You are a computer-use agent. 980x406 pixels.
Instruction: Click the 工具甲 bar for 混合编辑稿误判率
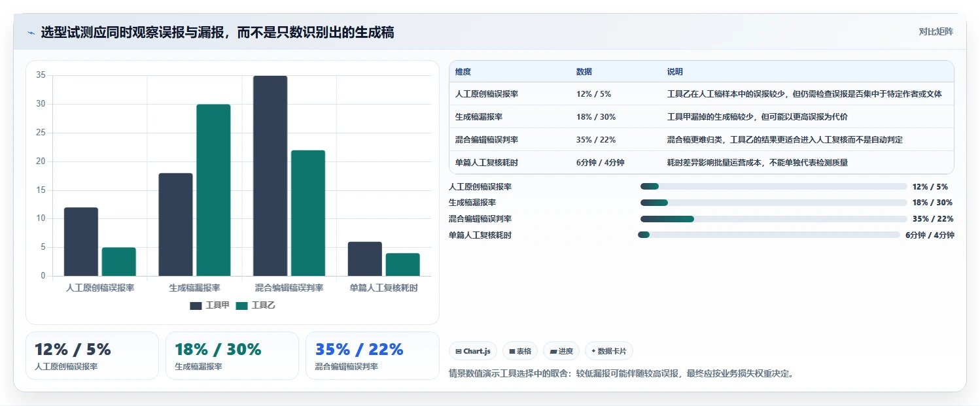(270, 176)
